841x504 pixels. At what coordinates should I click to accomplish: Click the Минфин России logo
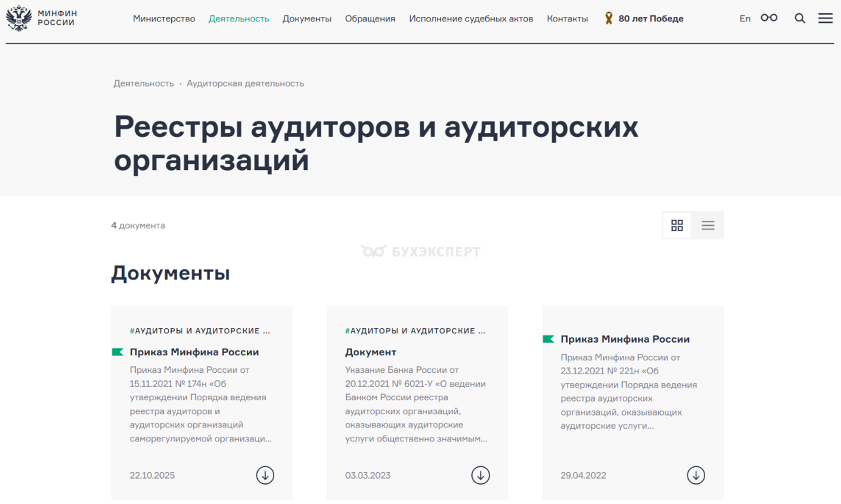pos(41,18)
